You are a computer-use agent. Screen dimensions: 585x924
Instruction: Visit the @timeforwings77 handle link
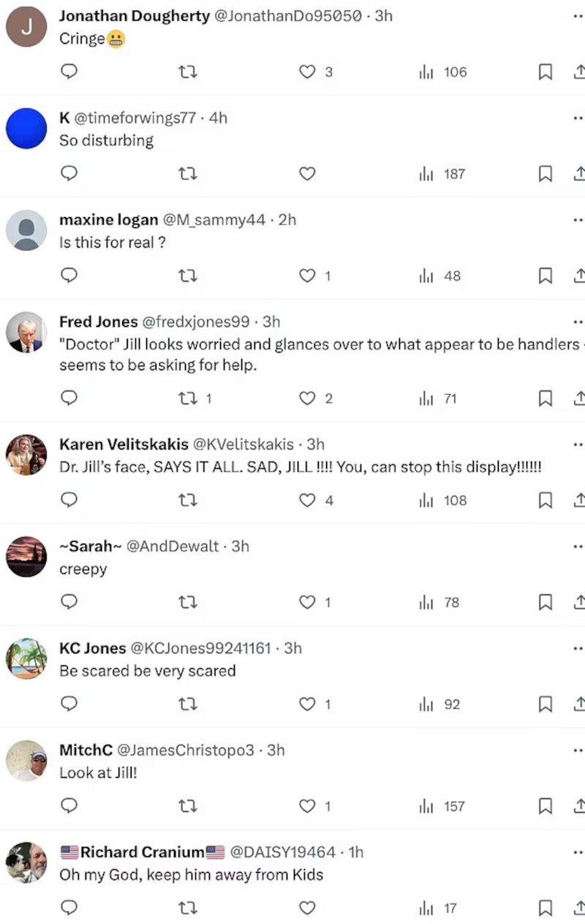pos(135,118)
